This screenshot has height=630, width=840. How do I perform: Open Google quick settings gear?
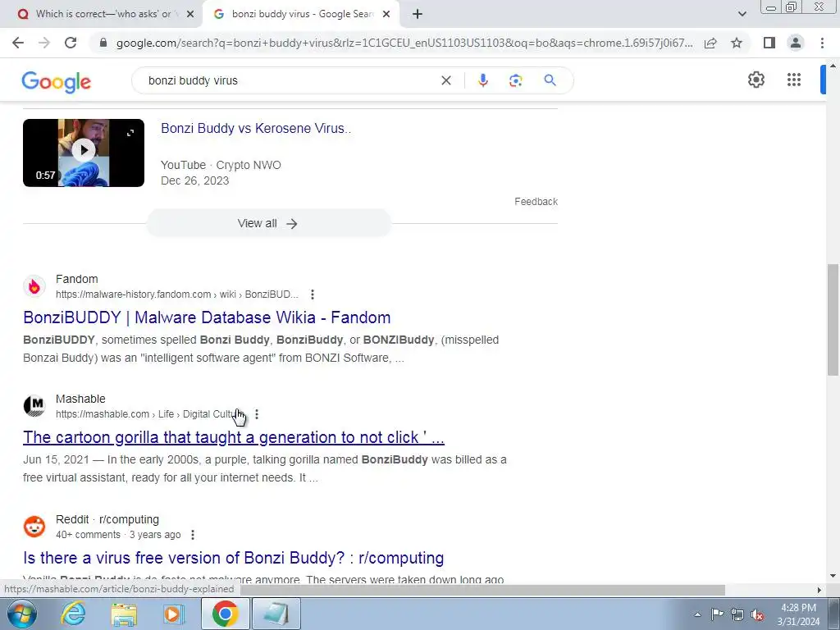point(756,80)
